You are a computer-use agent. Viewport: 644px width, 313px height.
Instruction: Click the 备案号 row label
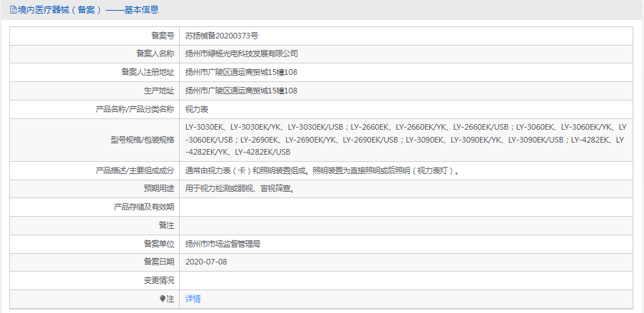[x=162, y=35]
